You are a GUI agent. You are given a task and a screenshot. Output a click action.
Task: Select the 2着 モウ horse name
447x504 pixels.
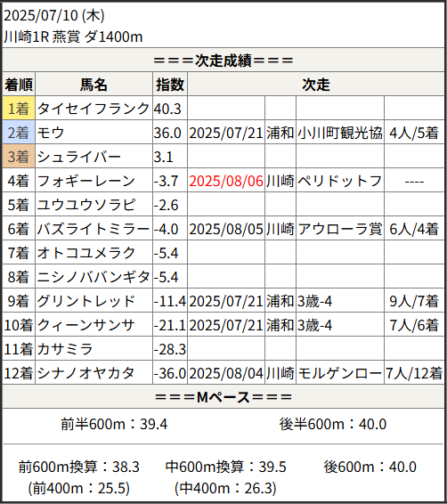point(51,133)
